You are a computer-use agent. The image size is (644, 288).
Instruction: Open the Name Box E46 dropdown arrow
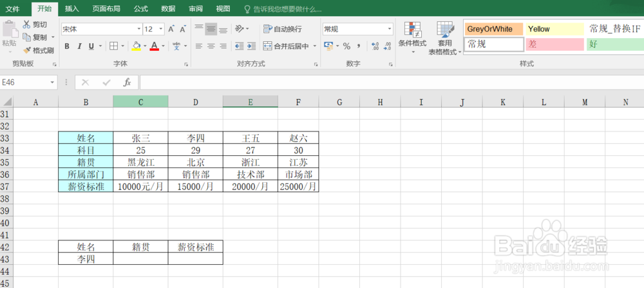tap(52, 82)
